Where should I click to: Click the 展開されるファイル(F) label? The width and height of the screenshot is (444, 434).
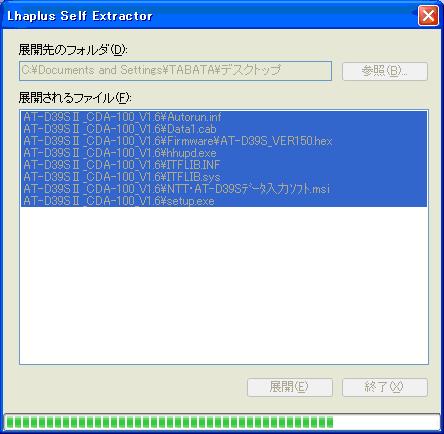click(x=75, y=98)
